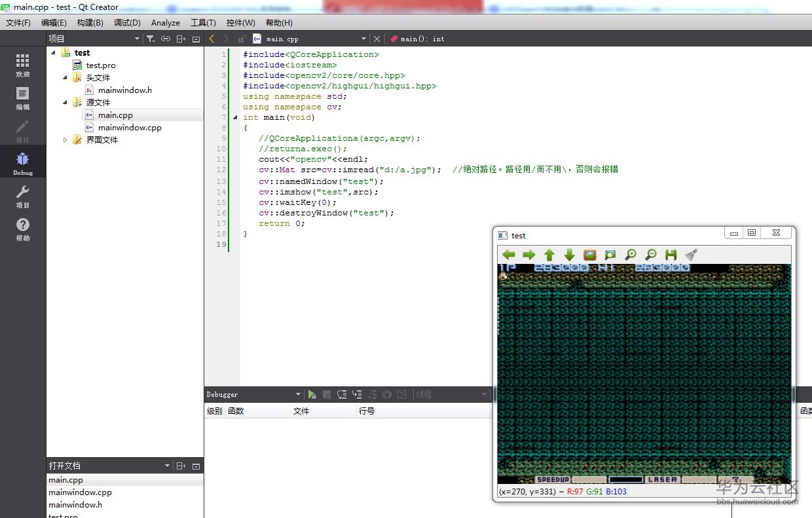Open the File(F) menu
812x518 pixels.
(x=18, y=22)
